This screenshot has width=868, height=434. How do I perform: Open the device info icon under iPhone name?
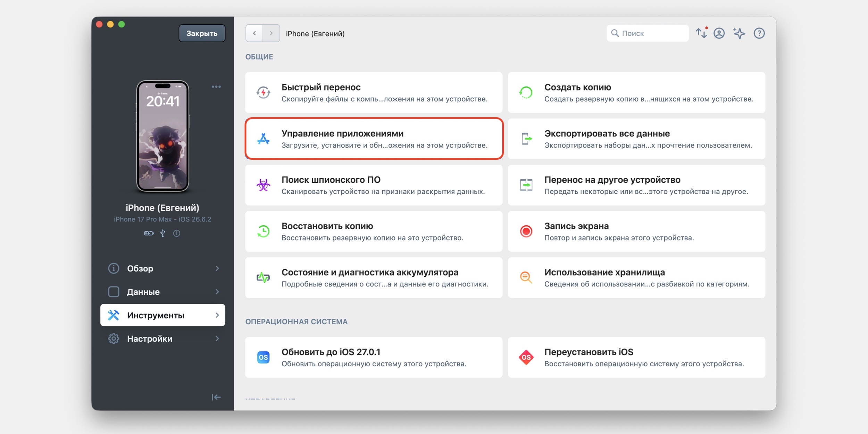(x=177, y=233)
